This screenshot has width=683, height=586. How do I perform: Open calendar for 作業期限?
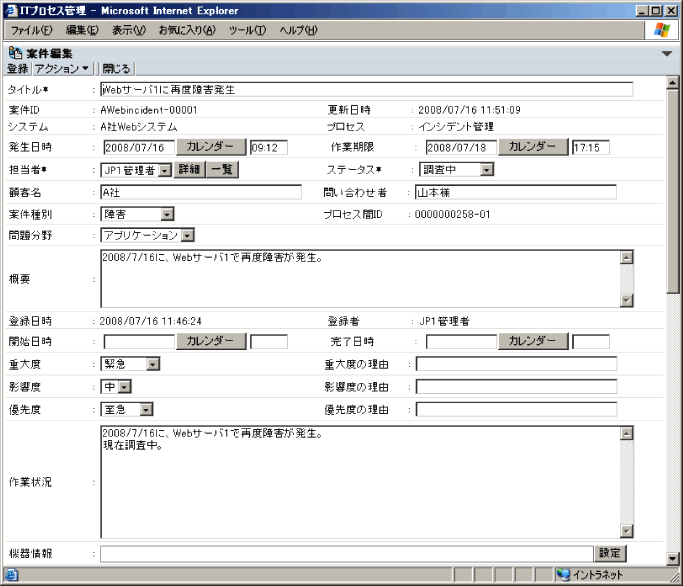click(x=534, y=147)
